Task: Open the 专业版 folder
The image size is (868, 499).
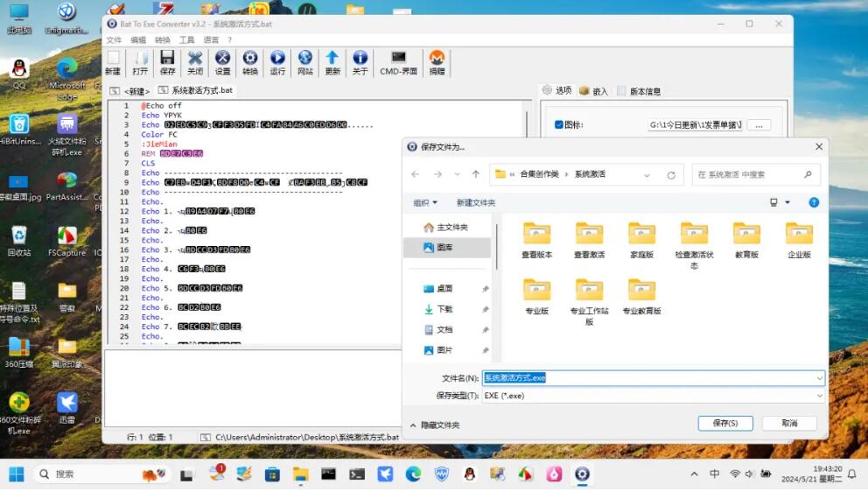Action: (536, 295)
